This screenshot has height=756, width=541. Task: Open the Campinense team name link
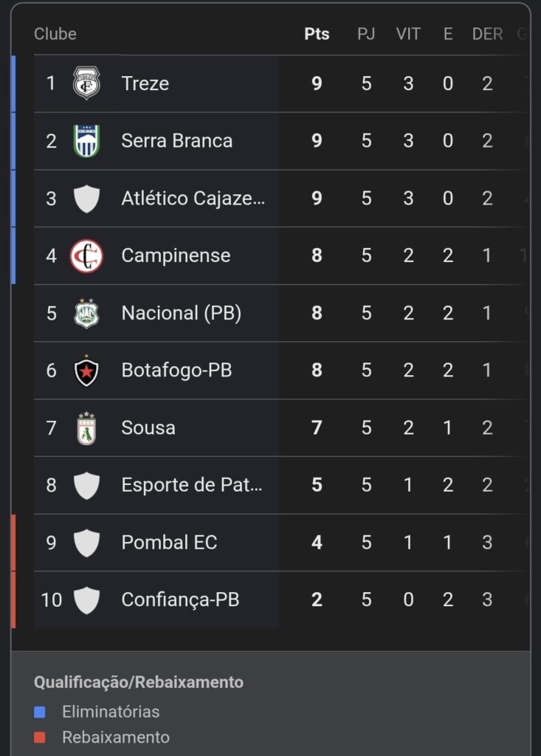(176, 256)
